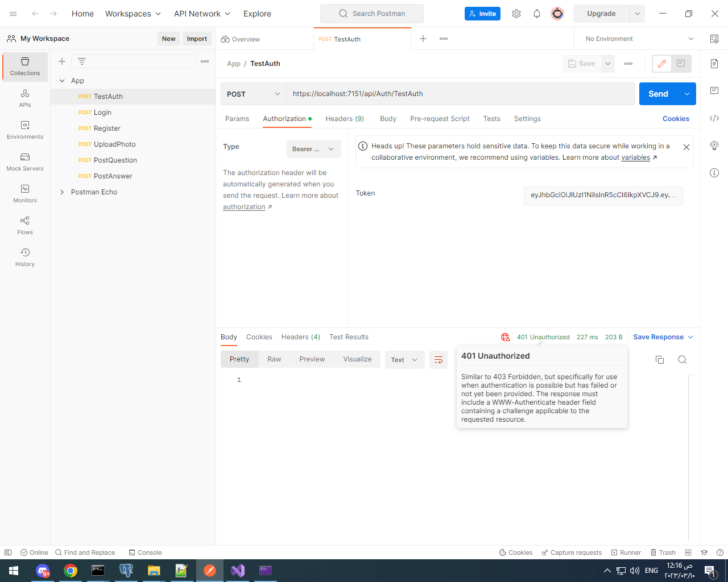
Task: Dismiss the Heads up warning banner
Action: point(686,147)
